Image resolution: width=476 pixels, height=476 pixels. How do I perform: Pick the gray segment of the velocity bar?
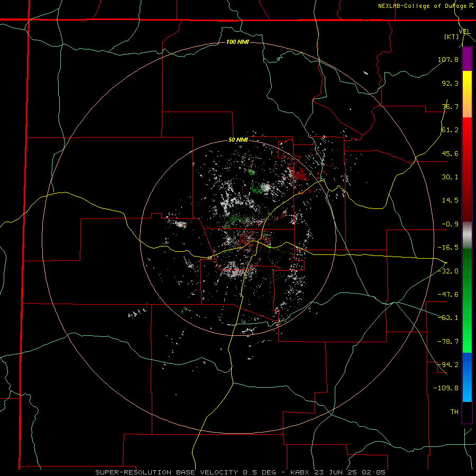coord(467,235)
